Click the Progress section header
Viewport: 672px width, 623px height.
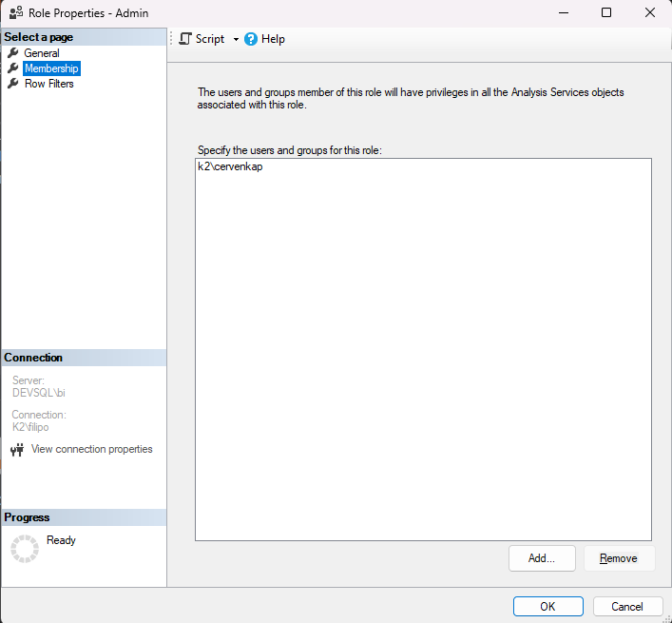tap(84, 517)
